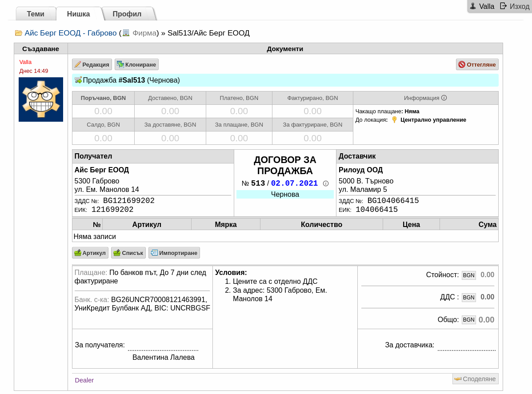Click the Доставено, BGN header cell

point(170,98)
